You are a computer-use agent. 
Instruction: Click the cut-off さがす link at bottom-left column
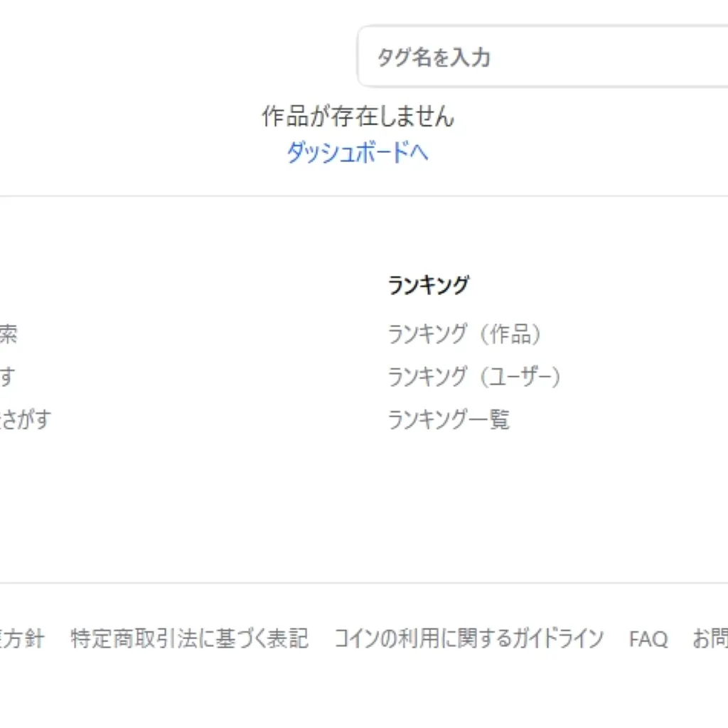pos(26,419)
